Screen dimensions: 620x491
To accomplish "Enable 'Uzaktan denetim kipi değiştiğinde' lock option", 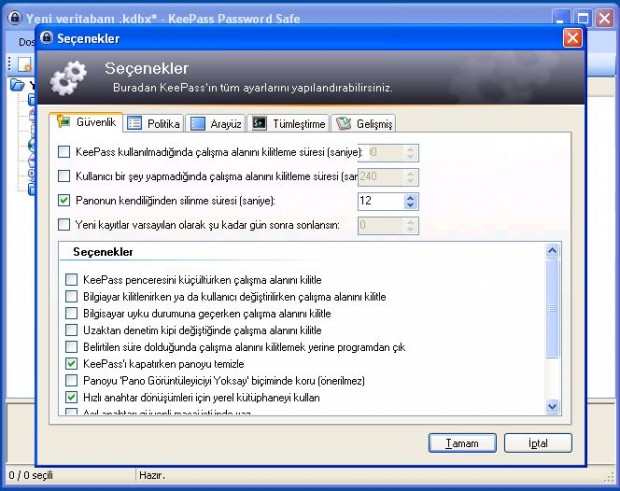I will (x=71, y=330).
